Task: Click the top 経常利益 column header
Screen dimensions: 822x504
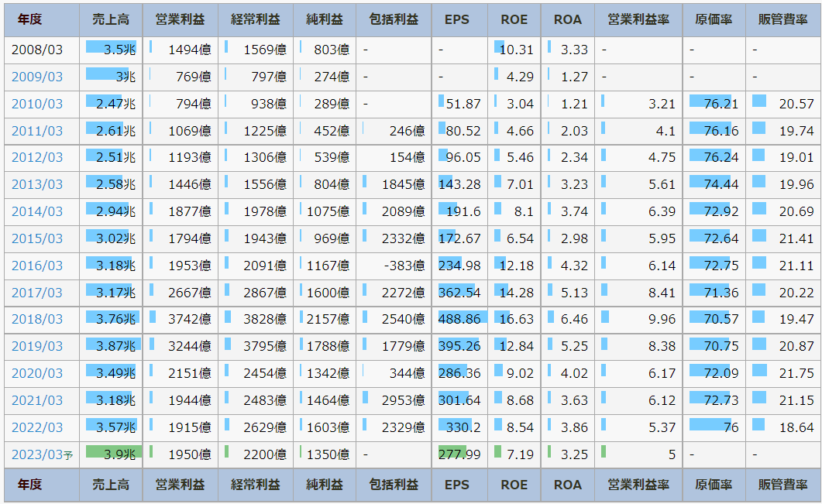Action: tap(256, 20)
